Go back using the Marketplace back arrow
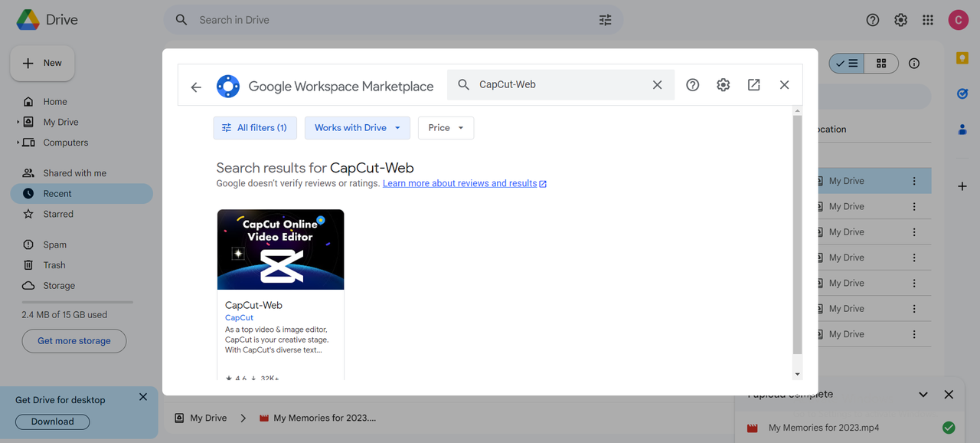 coord(196,87)
